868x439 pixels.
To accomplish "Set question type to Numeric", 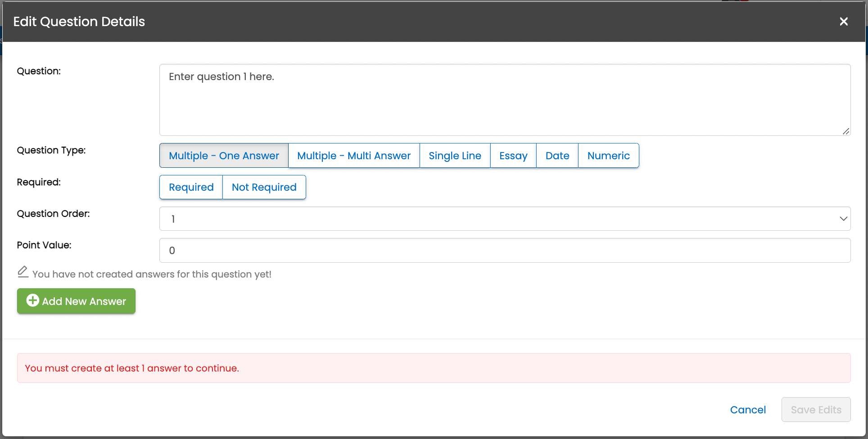I will click(x=608, y=156).
